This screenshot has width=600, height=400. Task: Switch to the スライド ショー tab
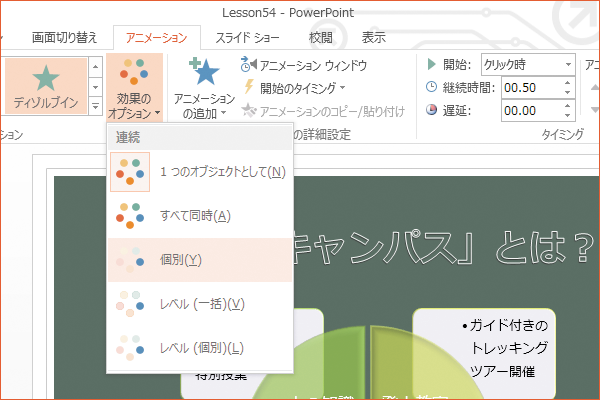point(247,38)
